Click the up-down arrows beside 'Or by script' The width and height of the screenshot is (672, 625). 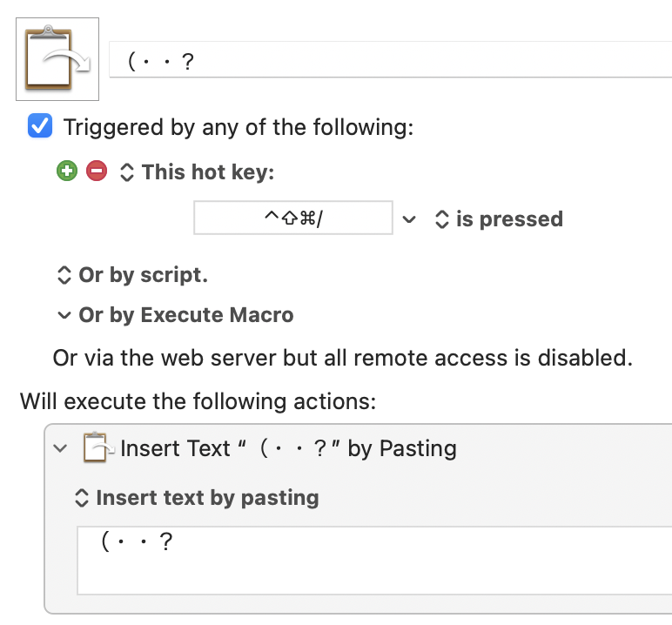pos(64,275)
